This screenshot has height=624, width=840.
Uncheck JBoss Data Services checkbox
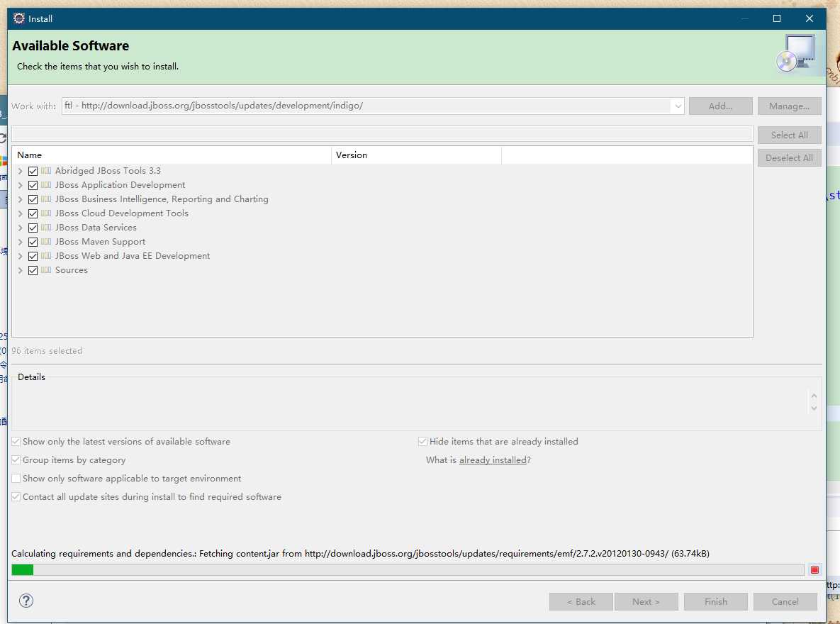tap(33, 228)
